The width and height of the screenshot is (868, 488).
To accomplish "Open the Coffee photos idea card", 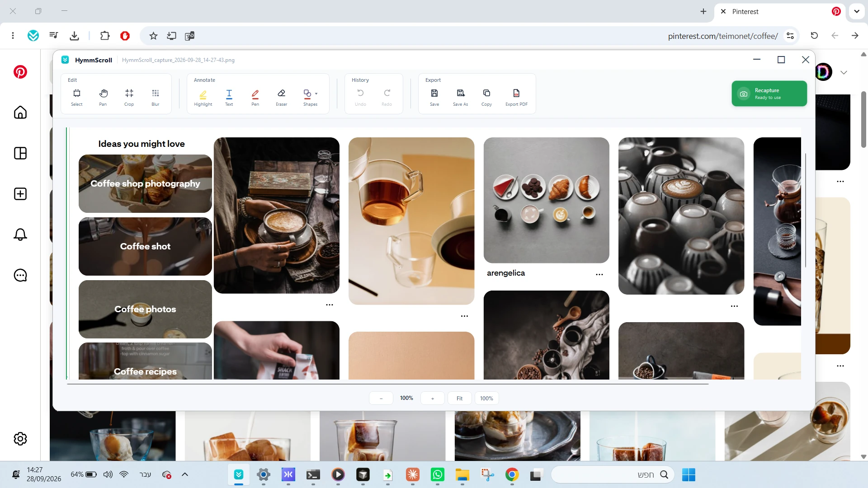I will coord(145,309).
